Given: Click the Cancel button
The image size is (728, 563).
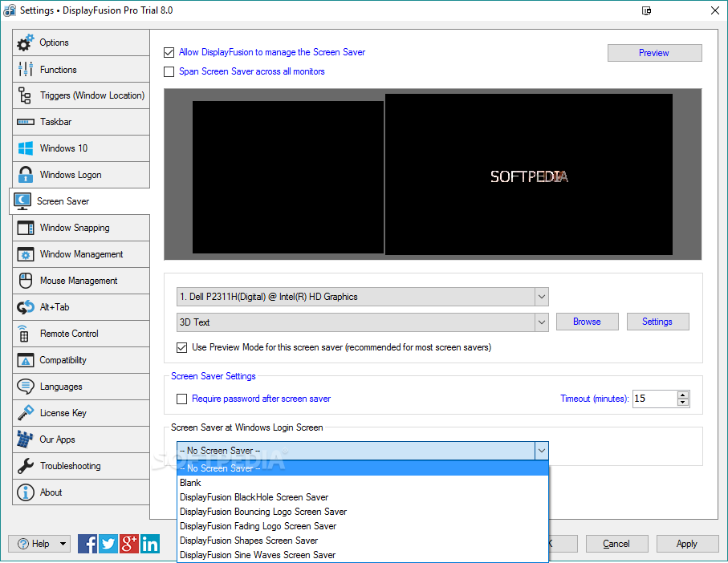Looking at the screenshot, I should pos(616,544).
